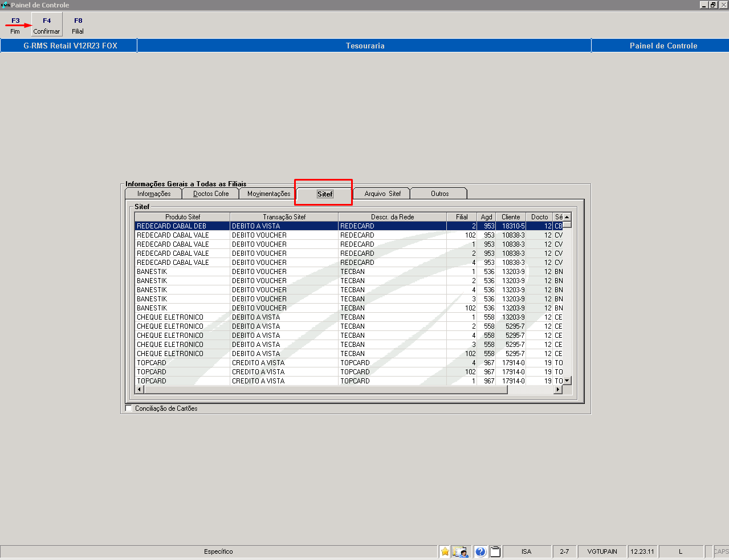Click the G-RMS Retail V12R23 FOX header
Viewport: 729px width, 560px height.
70,46
